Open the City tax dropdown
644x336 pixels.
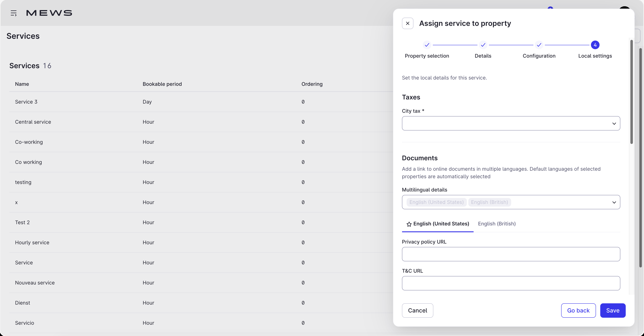click(x=511, y=123)
